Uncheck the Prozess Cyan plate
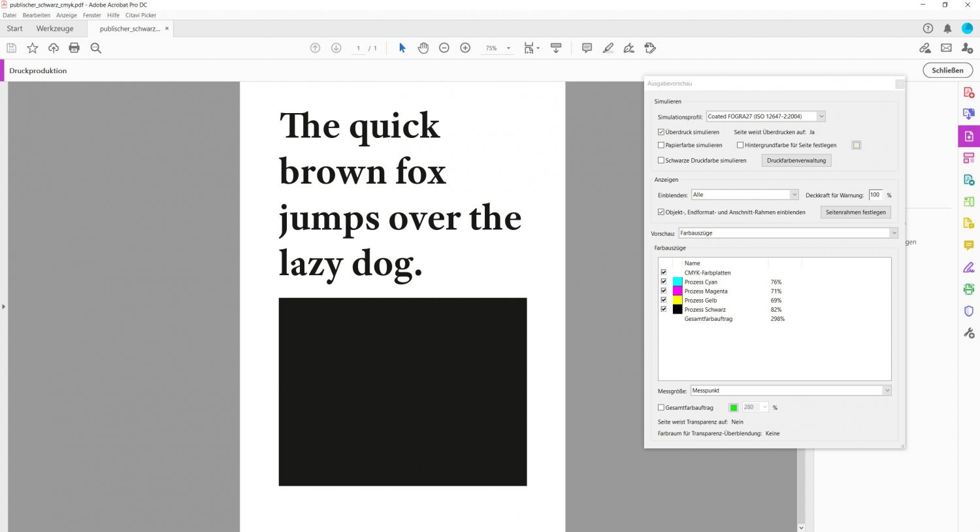This screenshot has height=532, width=980. [x=664, y=282]
